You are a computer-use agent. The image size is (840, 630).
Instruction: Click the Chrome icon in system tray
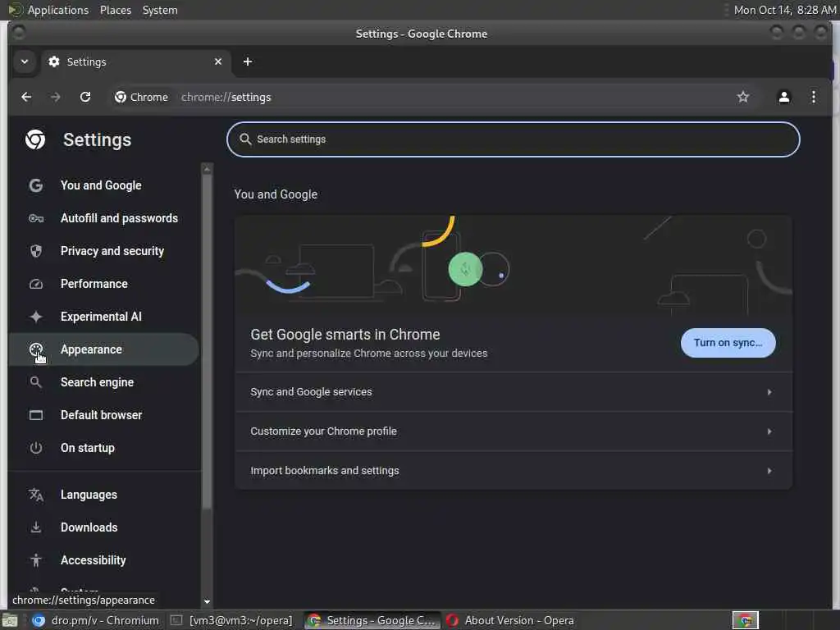tap(745, 620)
